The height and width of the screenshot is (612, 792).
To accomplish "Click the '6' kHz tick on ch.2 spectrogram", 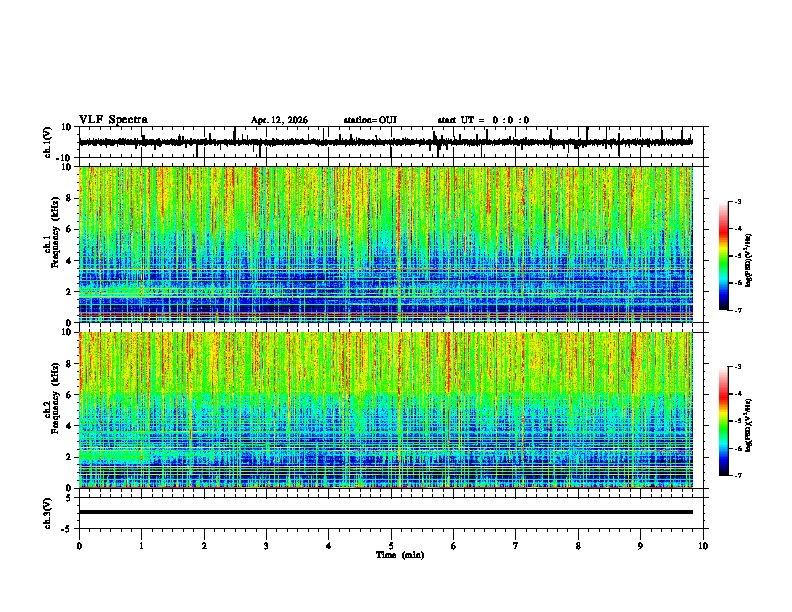I will (x=69, y=395).
